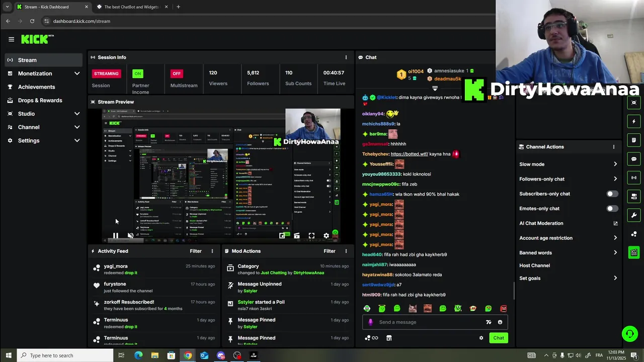Viewport: 644px width, 362px height.
Task: Click the browser address bar URL
Action: [x=82, y=21]
